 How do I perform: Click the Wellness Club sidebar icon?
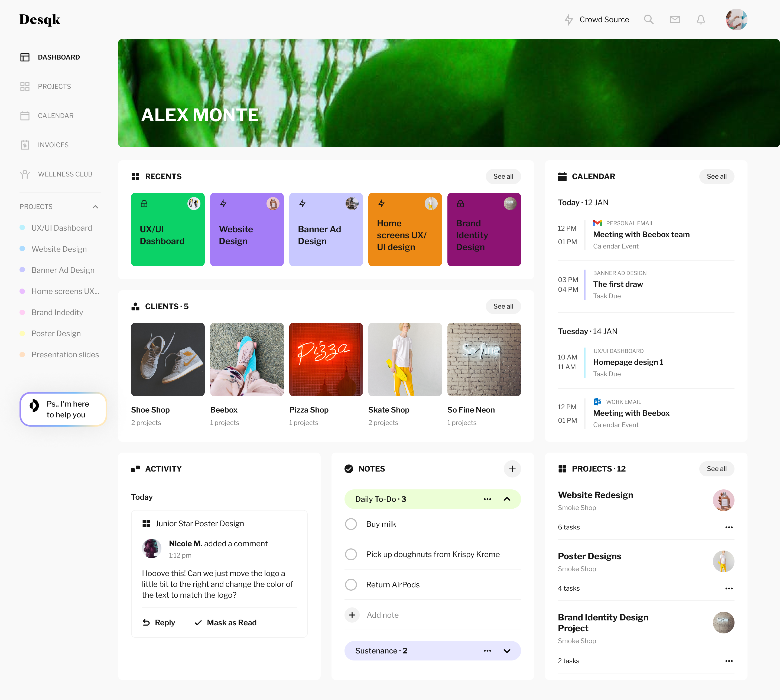25,174
